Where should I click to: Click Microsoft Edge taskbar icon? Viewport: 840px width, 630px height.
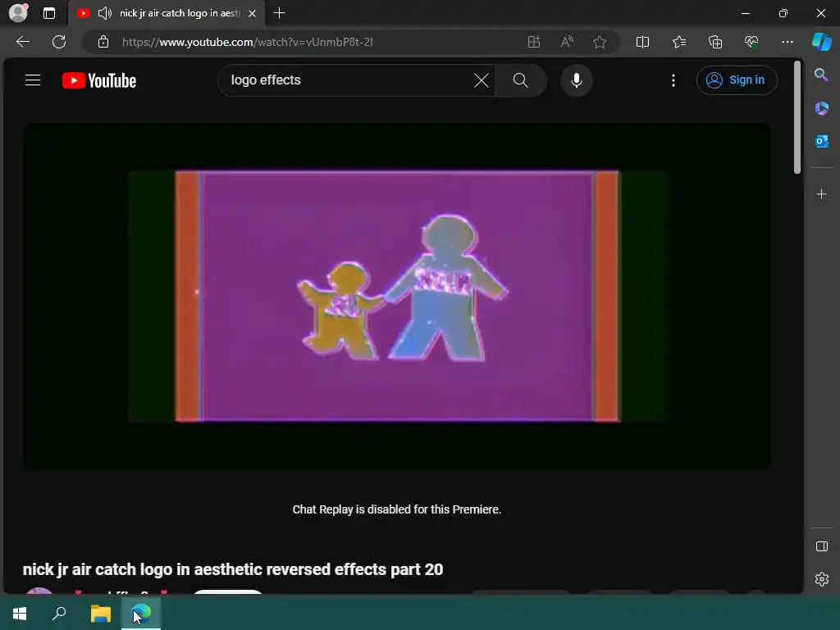pos(141,614)
